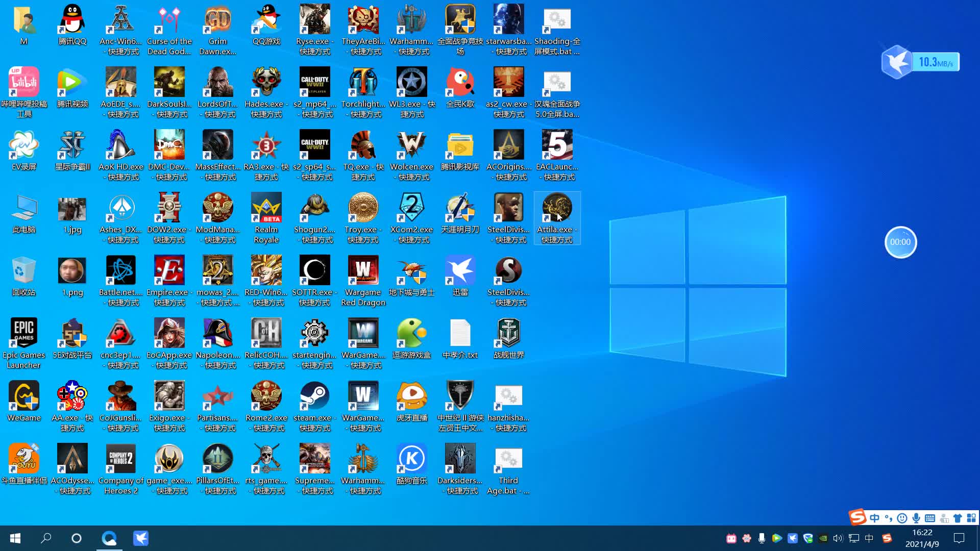Open the notification center icon

pos(959,538)
